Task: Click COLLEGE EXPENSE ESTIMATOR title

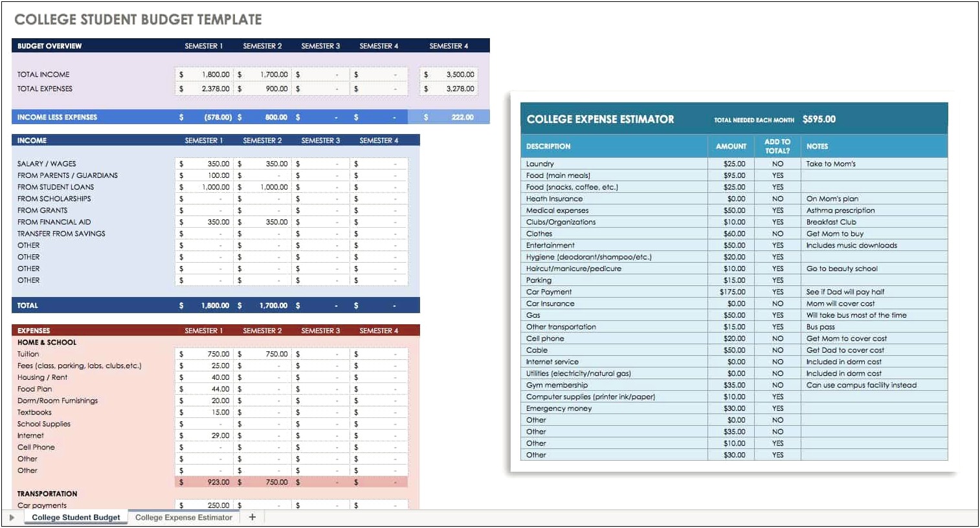Action: tap(600, 119)
